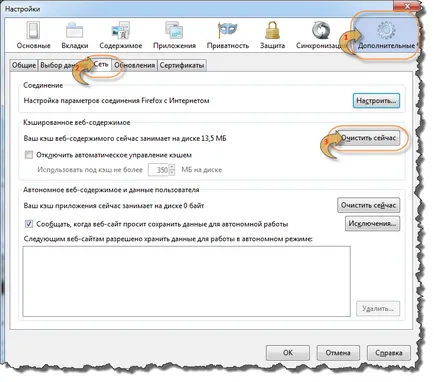Click the disabled Удалить... button
This screenshot has width=434, height=382.
378,309
